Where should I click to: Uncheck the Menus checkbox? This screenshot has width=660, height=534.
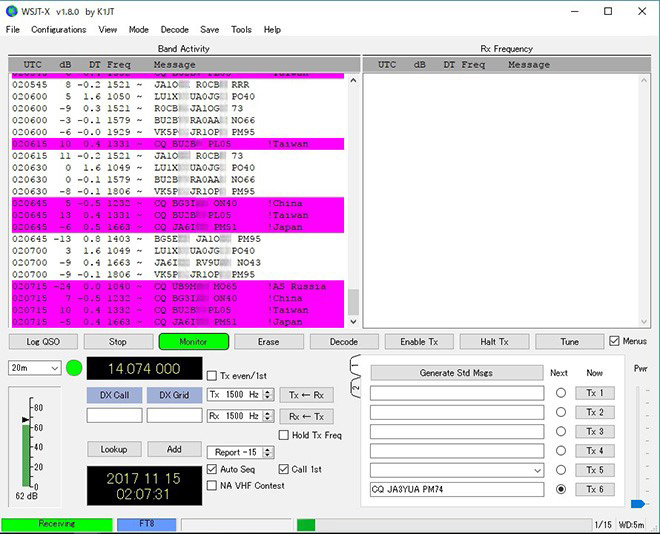tap(615, 342)
